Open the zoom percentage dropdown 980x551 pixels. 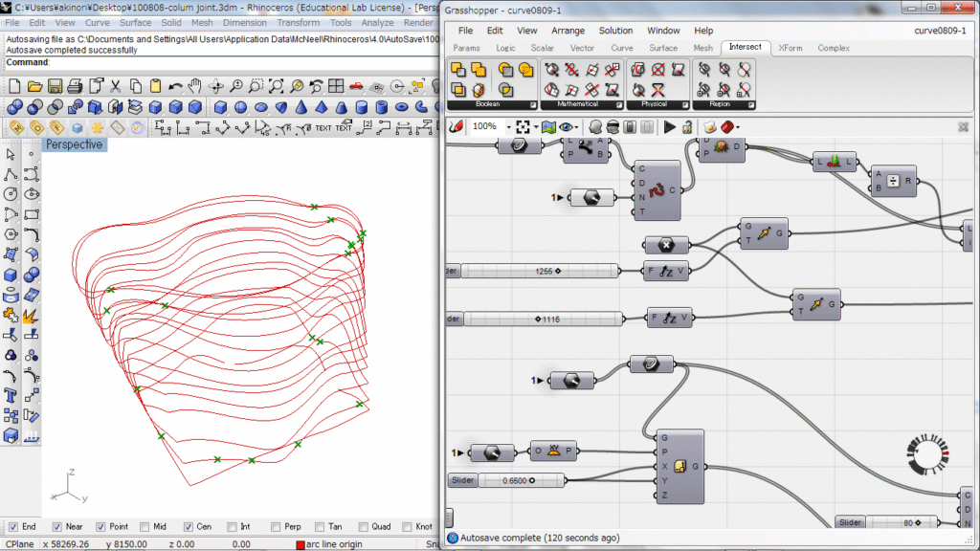pos(507,126)
